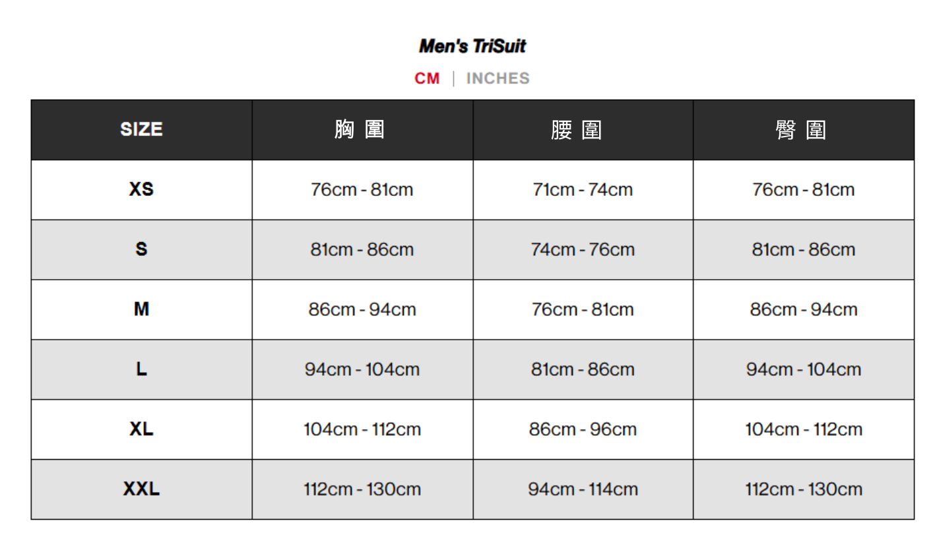The height and width of the screenshot is (560, 933).
Task: Select the XS size row label
Action: coord(141,189)
